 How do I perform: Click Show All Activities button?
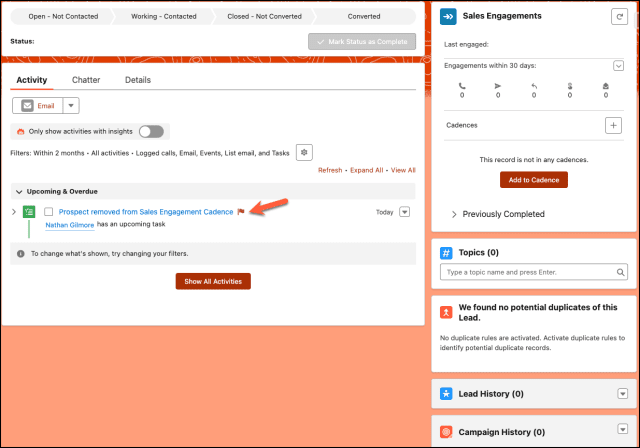(x=213, y=281)
